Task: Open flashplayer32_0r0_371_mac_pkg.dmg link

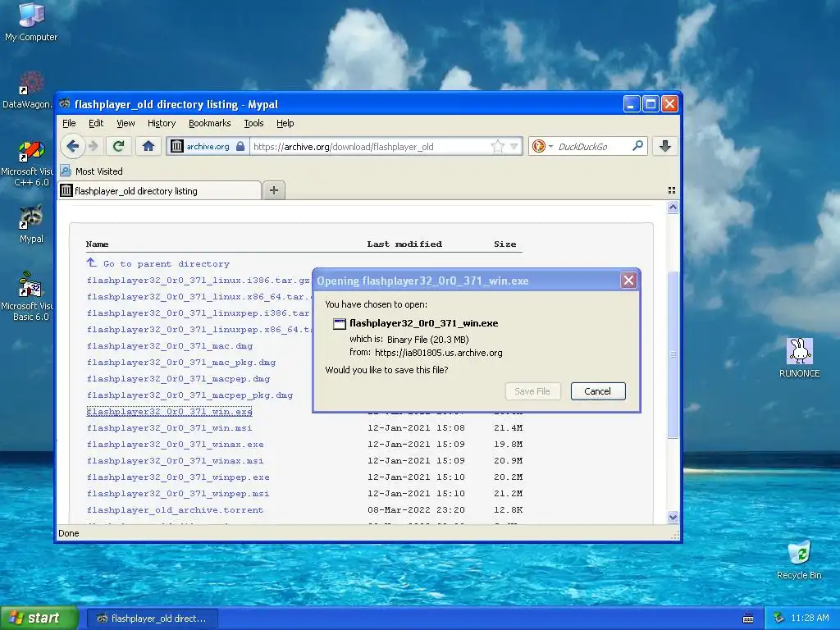Action: click(181, 363)
